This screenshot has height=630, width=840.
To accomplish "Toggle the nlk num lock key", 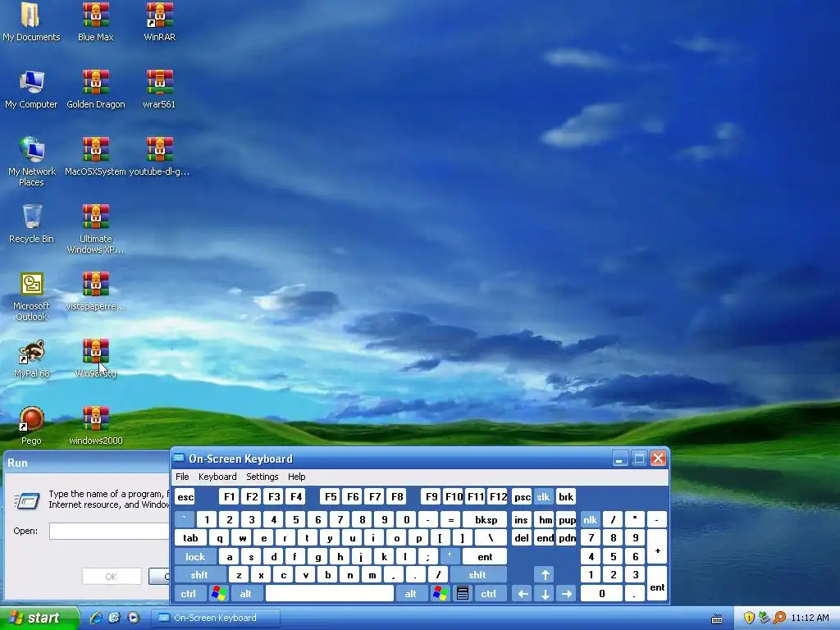I will click(591, 519).
